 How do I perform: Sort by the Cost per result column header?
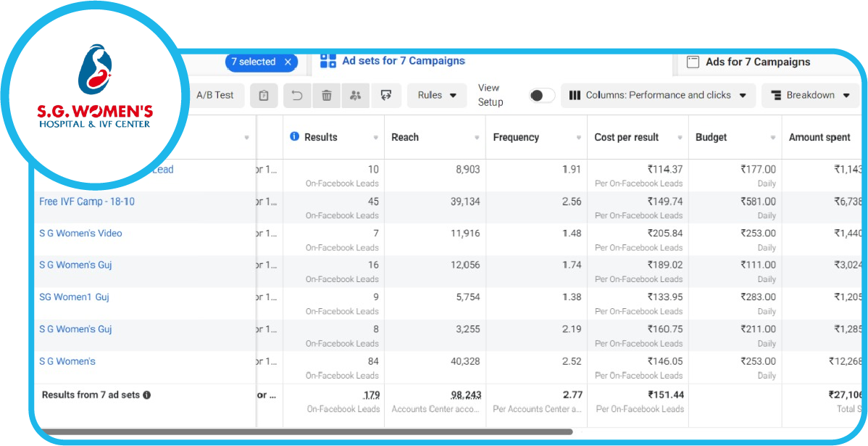point(627,137)
